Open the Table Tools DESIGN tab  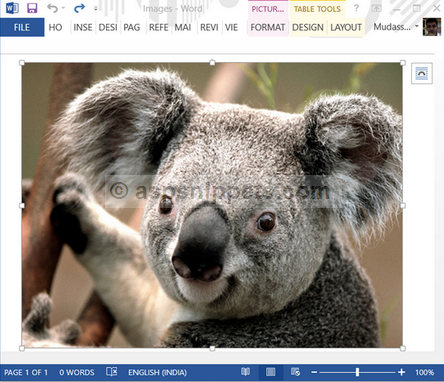[x=308, y=27]
